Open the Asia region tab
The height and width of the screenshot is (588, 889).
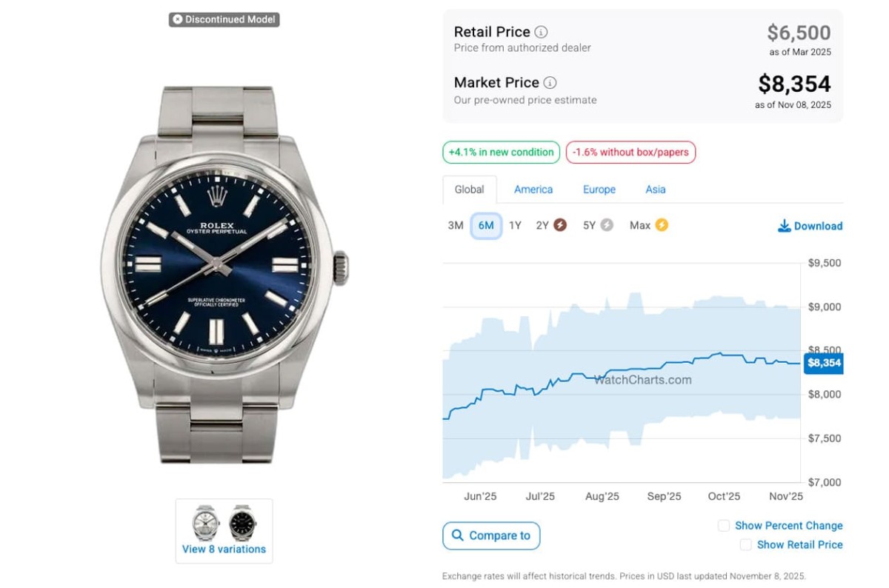pos(656,190)
